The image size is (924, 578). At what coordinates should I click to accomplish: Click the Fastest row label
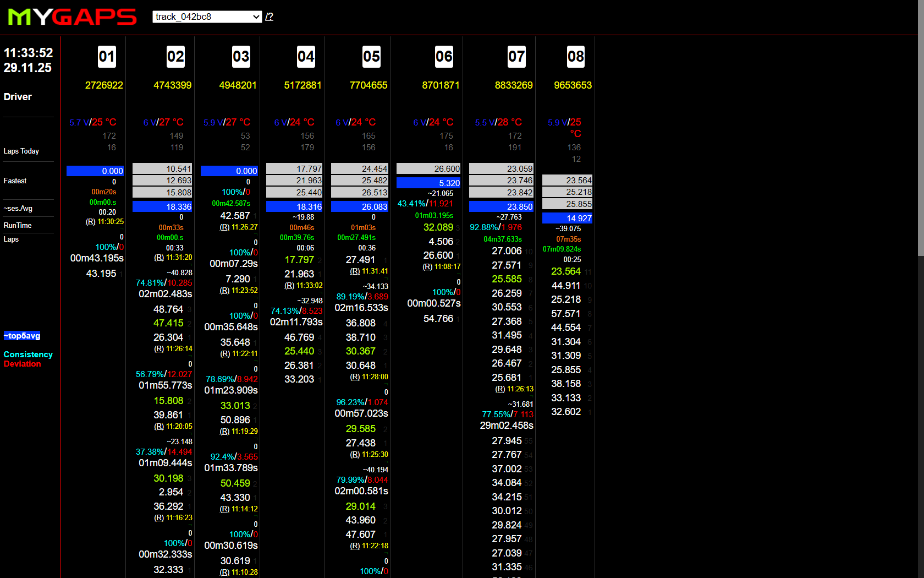click(15, 181)
